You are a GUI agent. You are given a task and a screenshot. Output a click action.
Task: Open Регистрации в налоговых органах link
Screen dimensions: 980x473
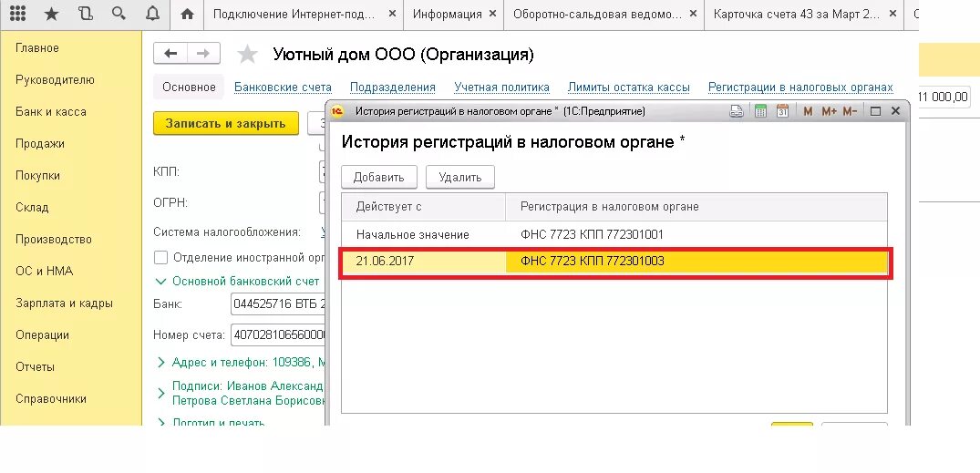pos(800,87)
